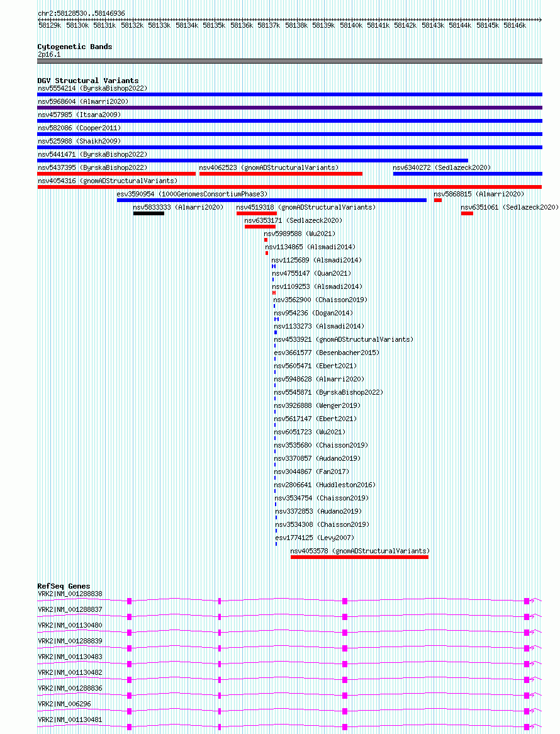Select VRK2|NM_001130481 transcript label

tap(70, 720)
